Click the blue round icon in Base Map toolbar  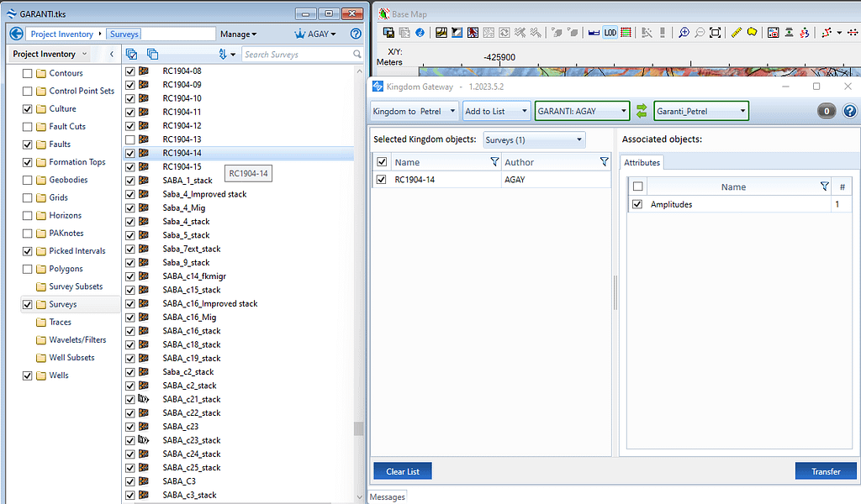click(x=420, y=33)
